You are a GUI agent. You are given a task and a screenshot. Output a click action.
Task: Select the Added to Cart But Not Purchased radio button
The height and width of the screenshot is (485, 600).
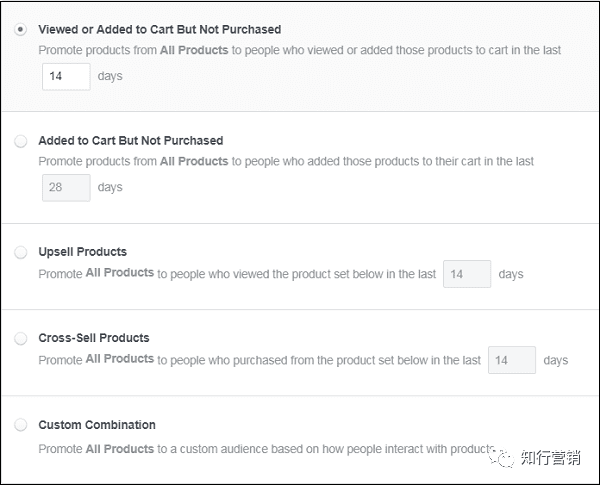21,141
